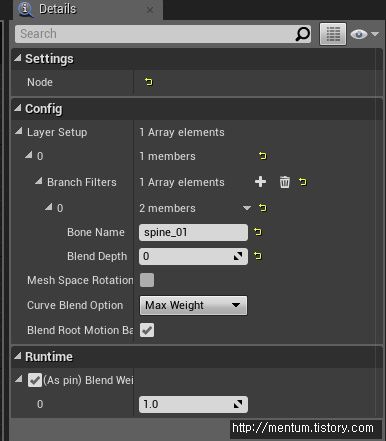Reset the Node property to default
This screenshot has width=386, height=441.
(x=149, y=82)
